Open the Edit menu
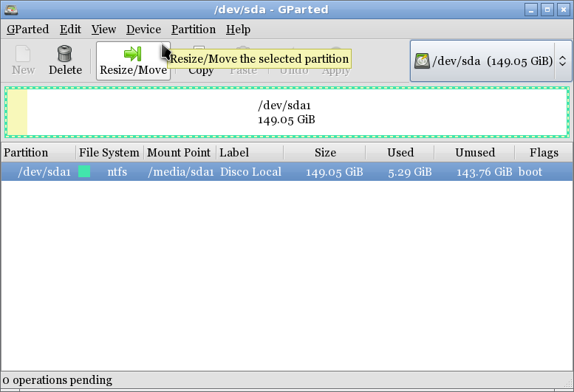 click(70, 30)
